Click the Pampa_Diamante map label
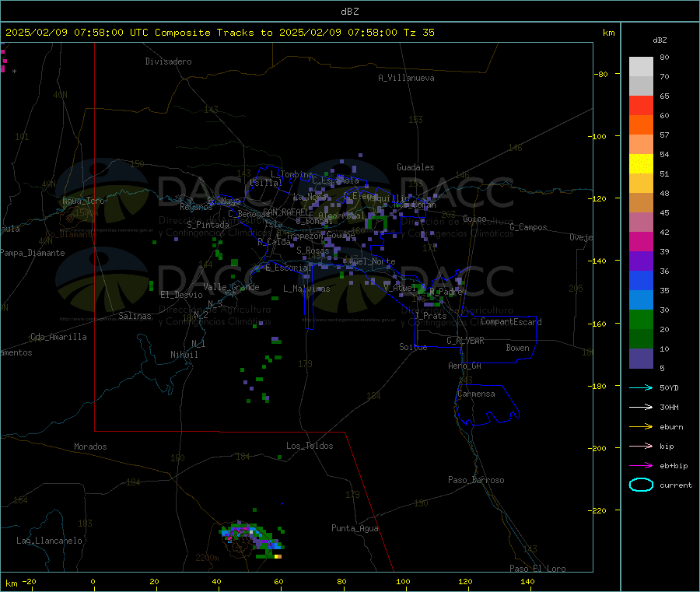 32,253
